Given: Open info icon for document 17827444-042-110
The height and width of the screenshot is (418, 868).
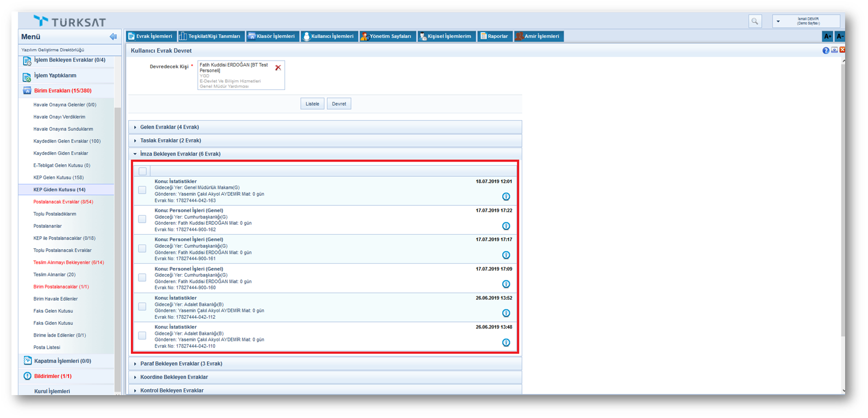Looking at the screenshot, I should pos(506,343).
